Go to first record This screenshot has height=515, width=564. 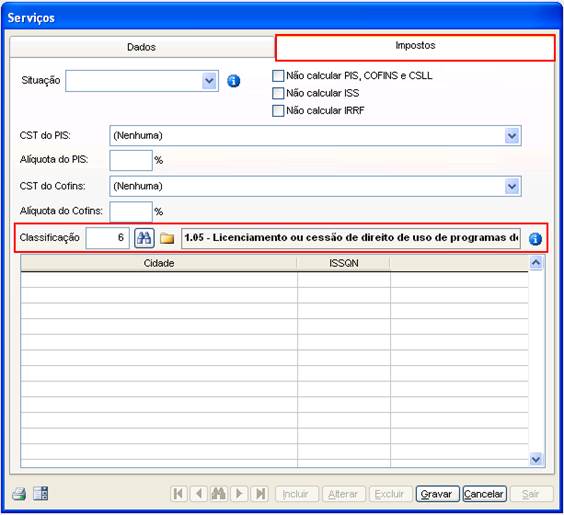tap(178, 494)
